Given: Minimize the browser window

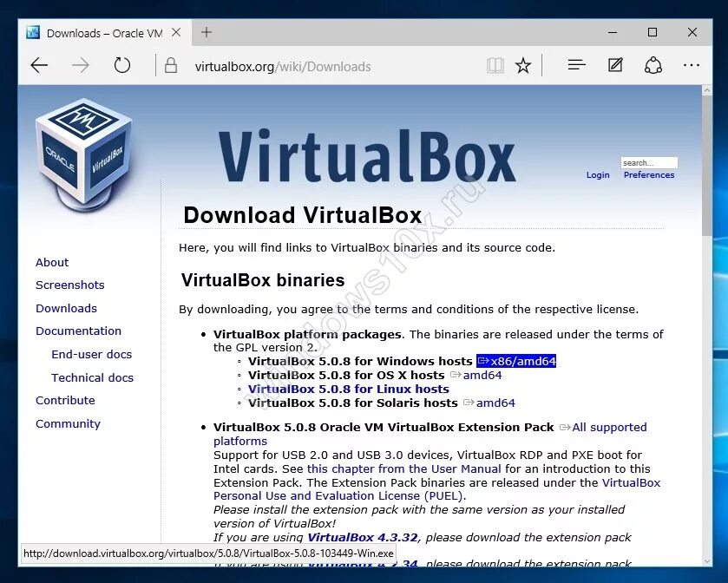Looking at the screenshot, I should click(x=613, y=32).
